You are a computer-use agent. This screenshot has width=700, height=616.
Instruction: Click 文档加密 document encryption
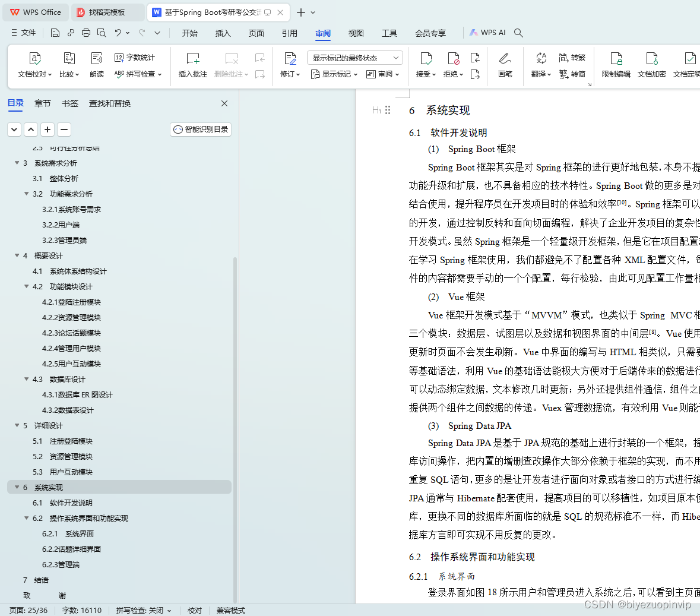point(652,65)
